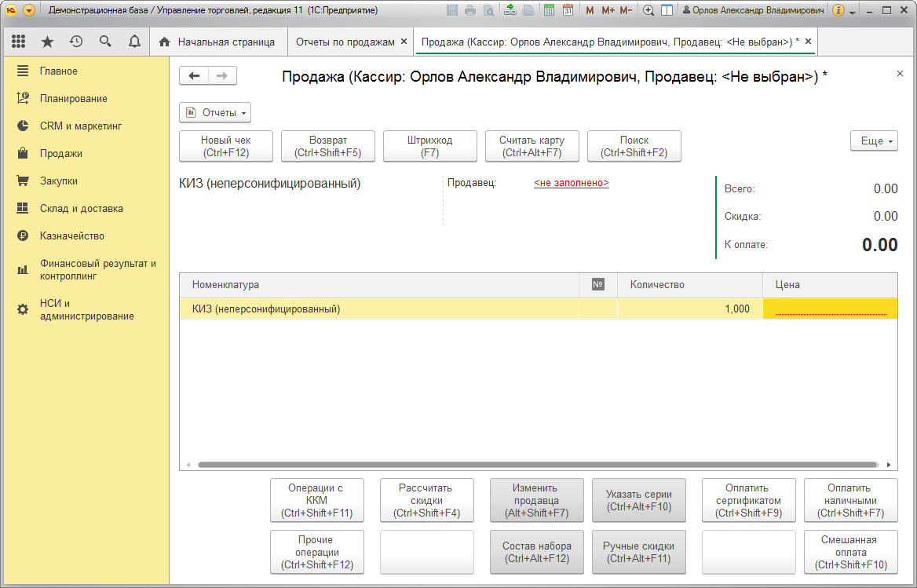
Task: Open Favorites star icon
Action: (47, 42)
